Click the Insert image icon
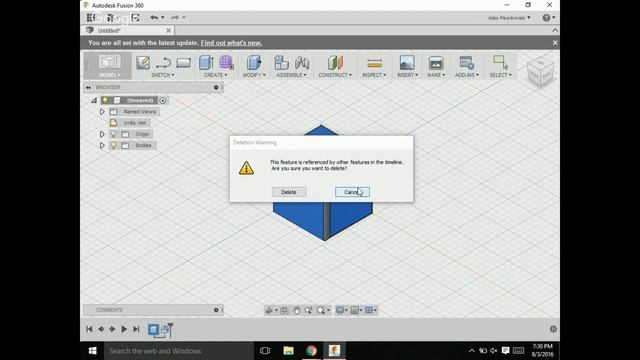640x360 pixels. click(x=407, y=62)
